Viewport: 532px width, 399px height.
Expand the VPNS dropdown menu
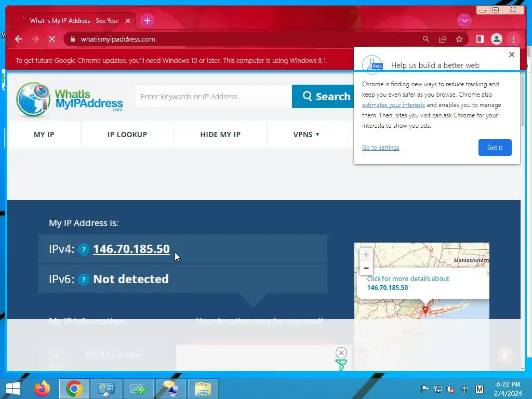click(x=307, y=135)
